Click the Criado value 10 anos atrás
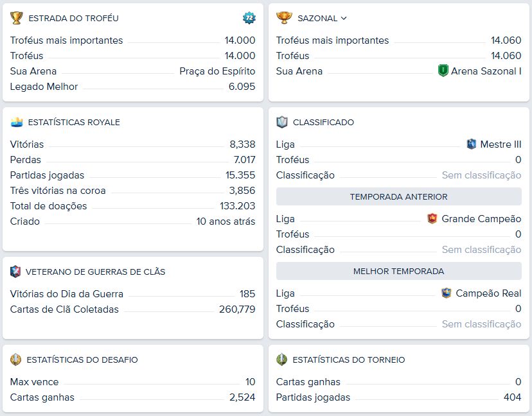The height and width of the screenshot is (416, 532). (226, 221)
